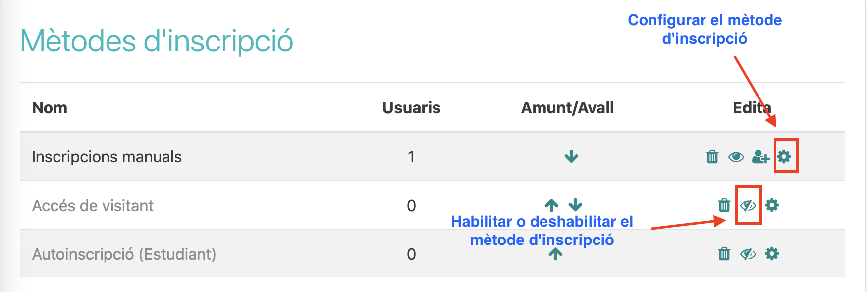
Task: Delete the Autoinscripció (Estudiant) method
Action: coord(724,254)
